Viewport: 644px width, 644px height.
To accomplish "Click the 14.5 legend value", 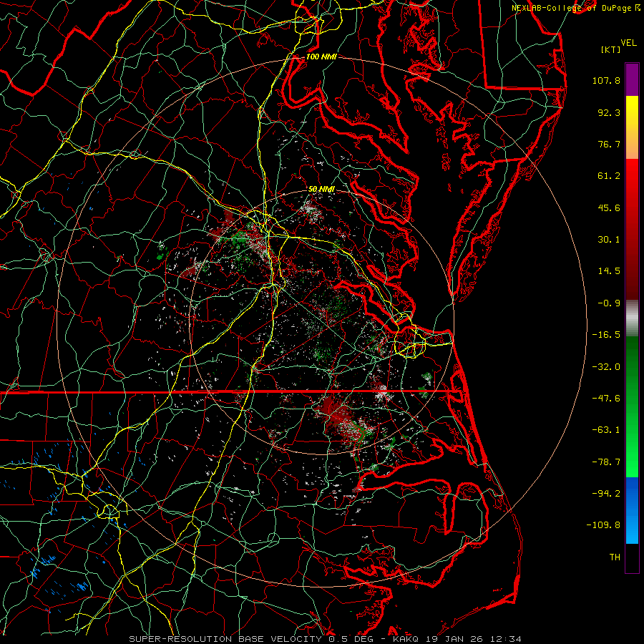I will click(609, 271).
